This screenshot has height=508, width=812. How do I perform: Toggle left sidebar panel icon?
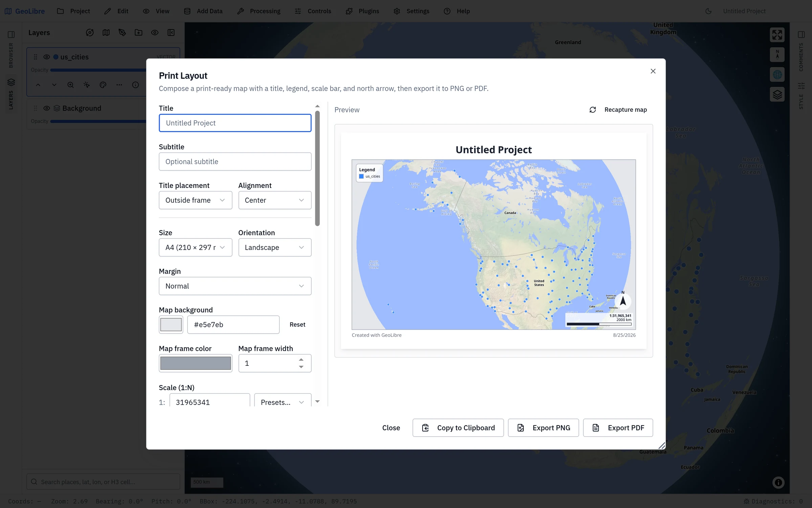11,35
